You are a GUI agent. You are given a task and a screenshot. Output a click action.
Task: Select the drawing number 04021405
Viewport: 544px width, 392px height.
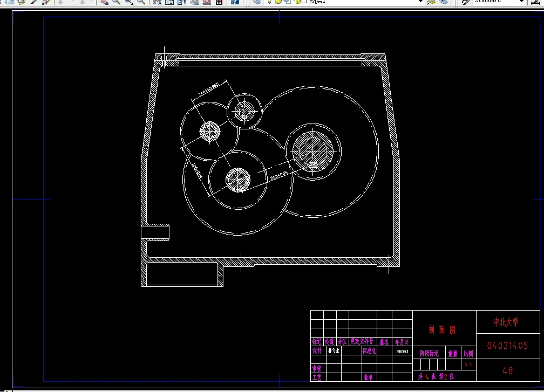pyautogui.click(x=507, y=346)
